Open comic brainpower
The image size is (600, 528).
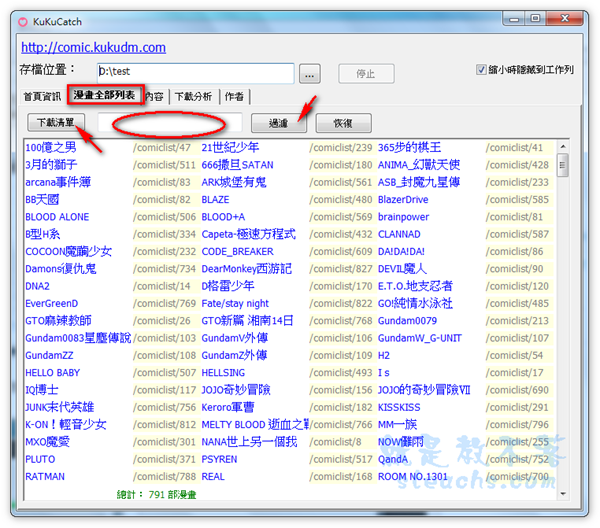[x=403, y=217]
